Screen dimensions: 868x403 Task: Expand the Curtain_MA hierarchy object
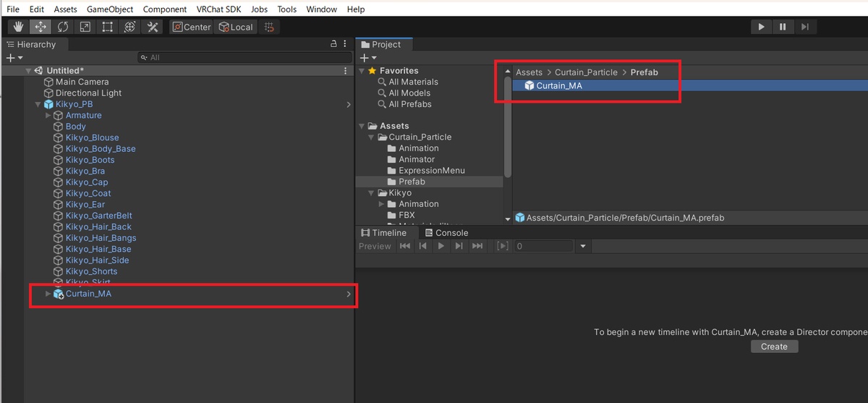[48, 294]
